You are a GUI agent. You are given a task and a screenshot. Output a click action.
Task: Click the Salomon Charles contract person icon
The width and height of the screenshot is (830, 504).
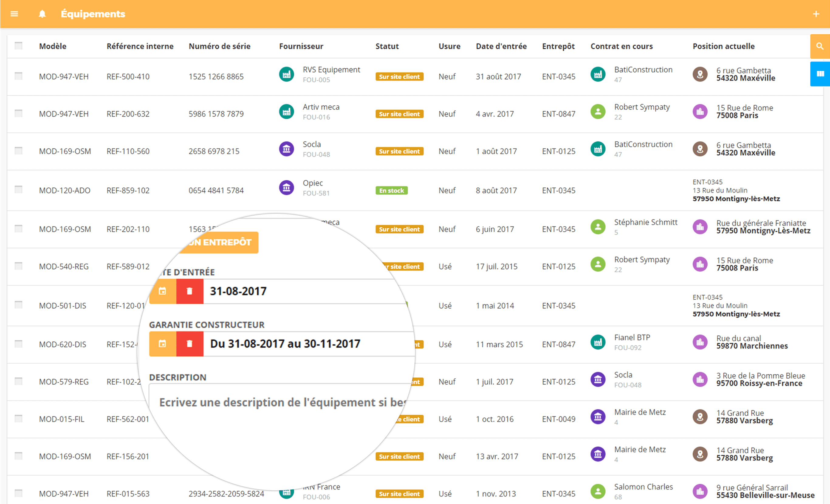[x=598, y=492]
